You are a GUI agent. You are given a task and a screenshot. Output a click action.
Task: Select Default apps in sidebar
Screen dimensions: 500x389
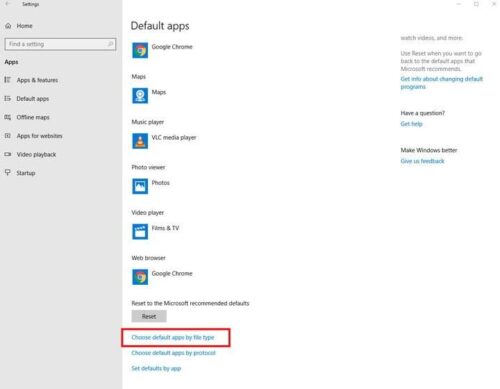tap(33, 99)
